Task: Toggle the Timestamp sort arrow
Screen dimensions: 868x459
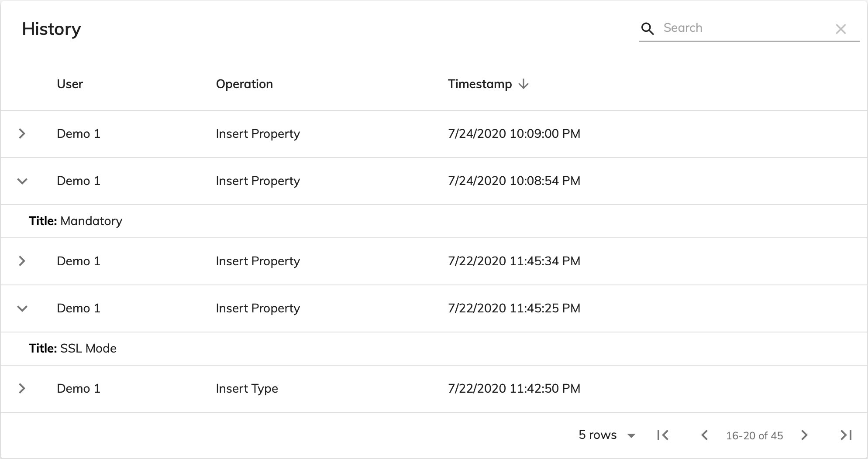Action: point(524,84)
